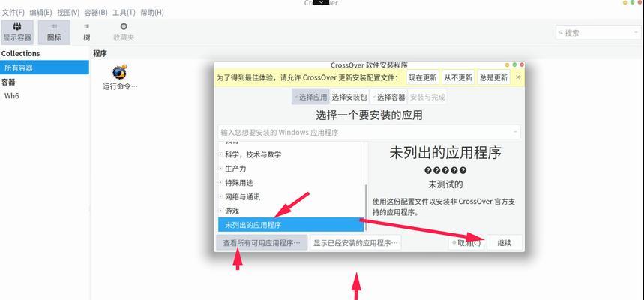This screenshot has height=300, width=644.
Task: Dismiss the yellow update notification bar
Action: (517, 77)
